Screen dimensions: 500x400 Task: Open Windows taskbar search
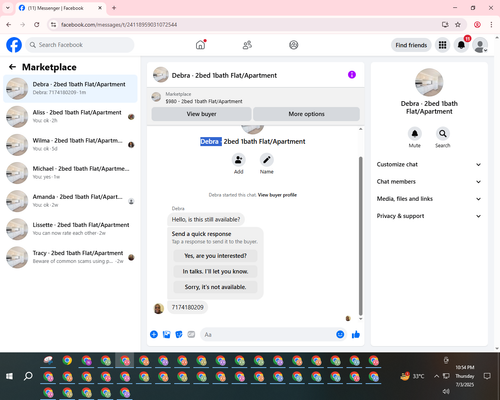28,376
